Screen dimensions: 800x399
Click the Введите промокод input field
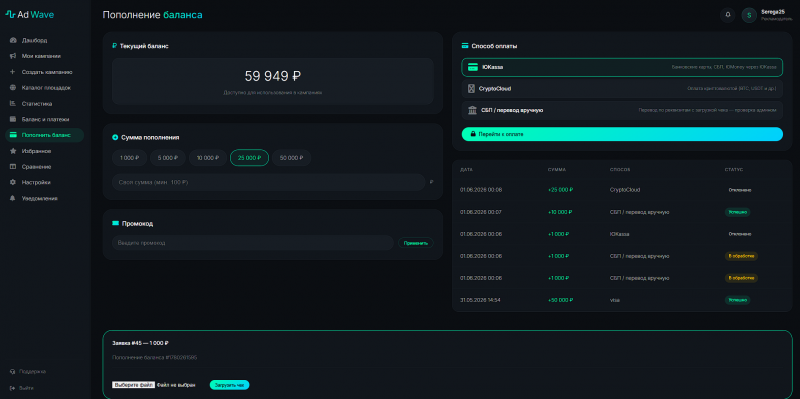tap(253, 243)
